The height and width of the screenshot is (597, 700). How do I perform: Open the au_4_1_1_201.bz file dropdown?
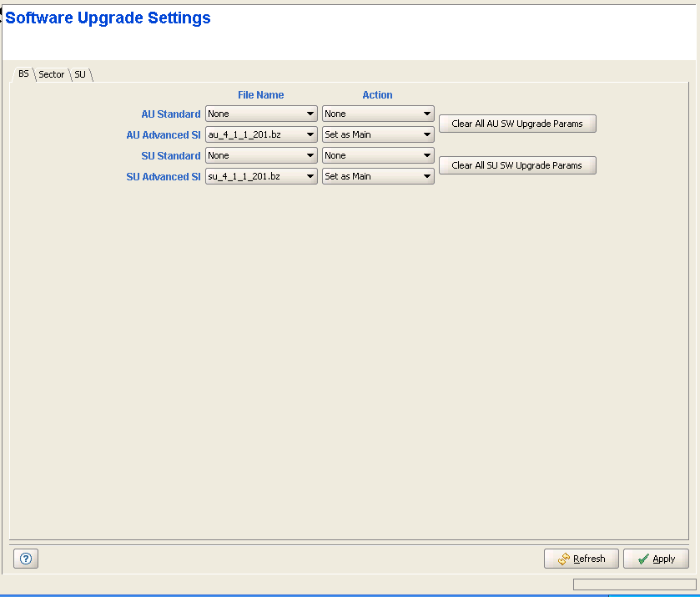pyautogui.click(x=261, y=134)
